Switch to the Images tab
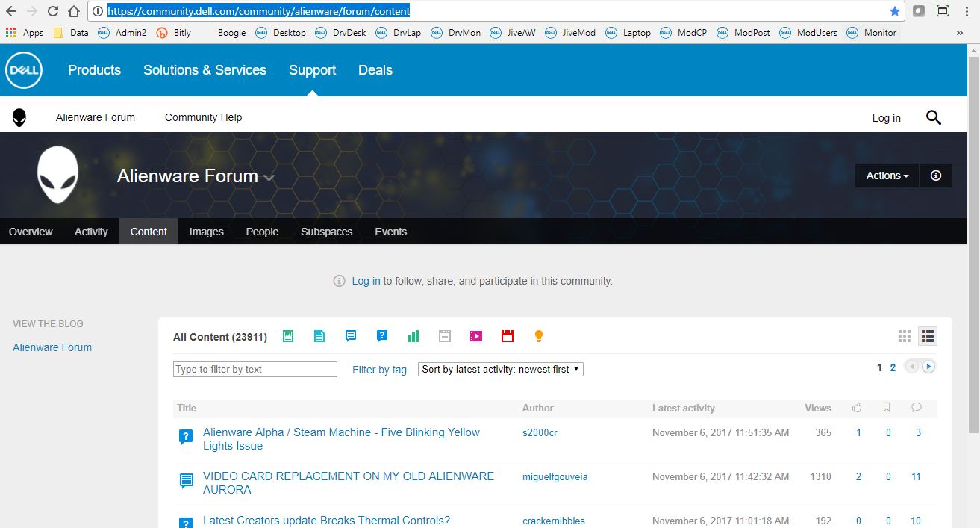 point(207,232)
